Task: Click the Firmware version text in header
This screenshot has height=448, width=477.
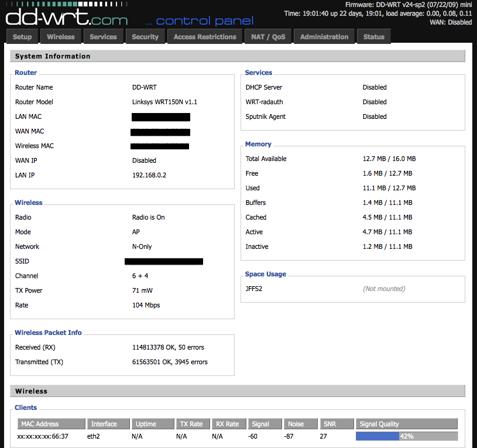Action: click(409, 5)
